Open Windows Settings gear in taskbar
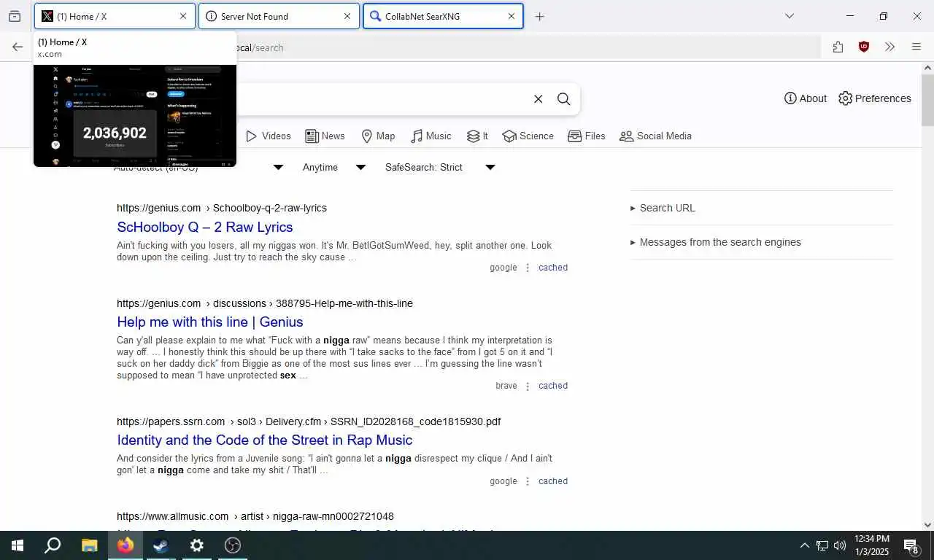This screenshot has width=934, height=560. point(196,545)
